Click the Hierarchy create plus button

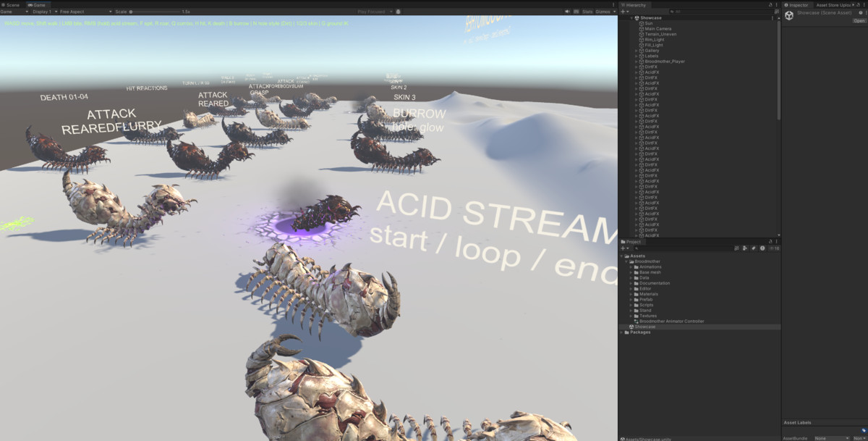click(624, 12)
